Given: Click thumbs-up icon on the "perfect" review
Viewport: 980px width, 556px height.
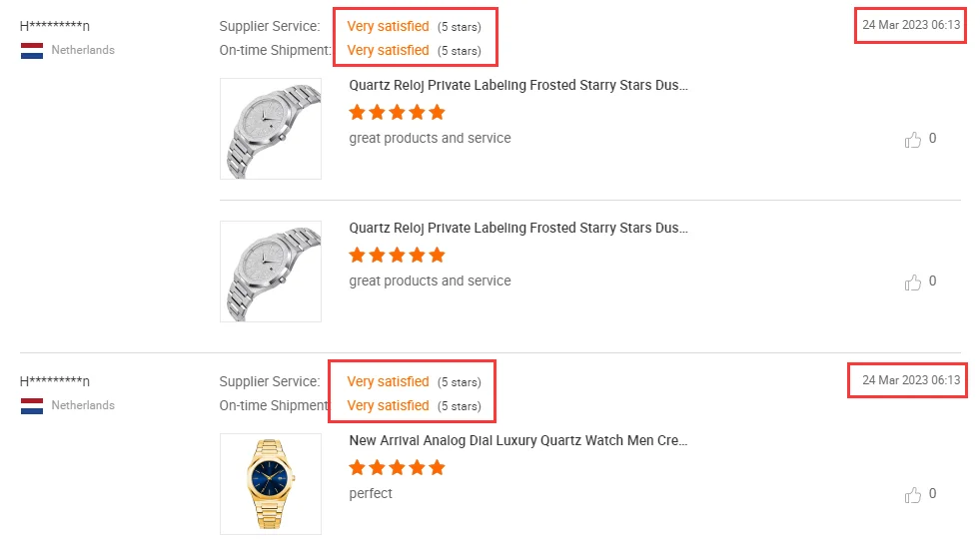Looking at the screenshot, I should click(912, 495).
